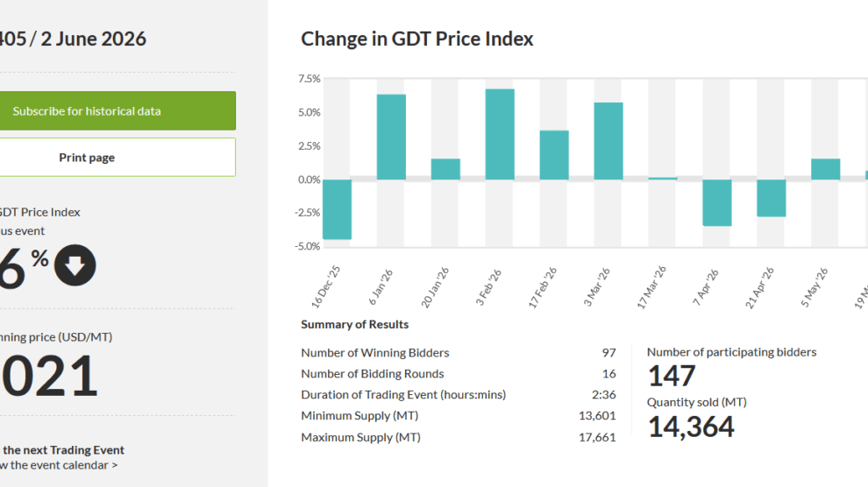Click the '17 Mar '26' x-axis label
Image resolution: width=868 pixels, height=487 pixels.
point(651,287)
